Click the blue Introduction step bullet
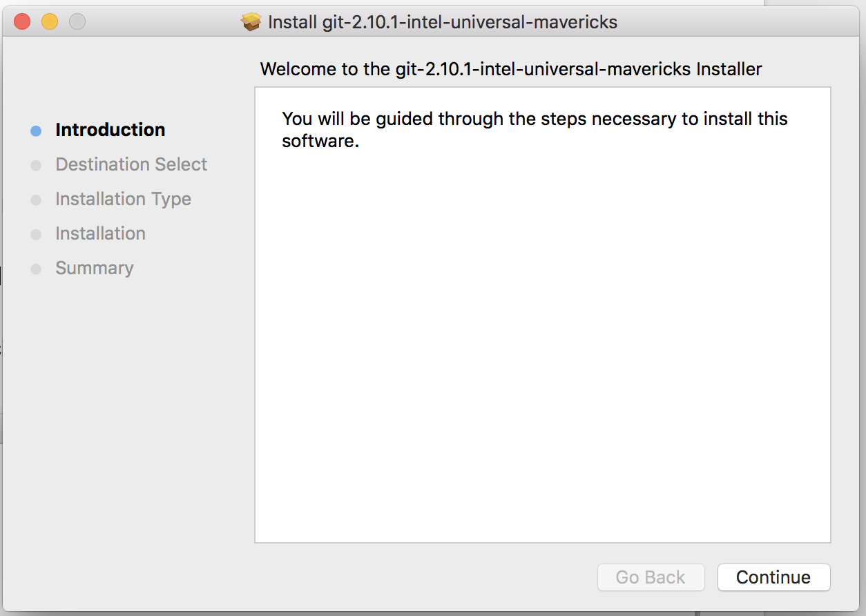The width and height of the screenshot is (866, 616). tap(36, 131)
